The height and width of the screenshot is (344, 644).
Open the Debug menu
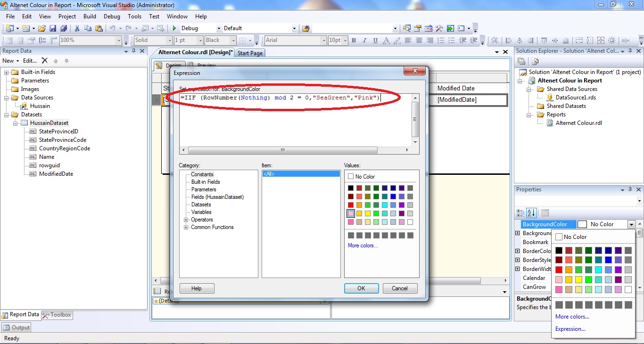coord(112,16)
